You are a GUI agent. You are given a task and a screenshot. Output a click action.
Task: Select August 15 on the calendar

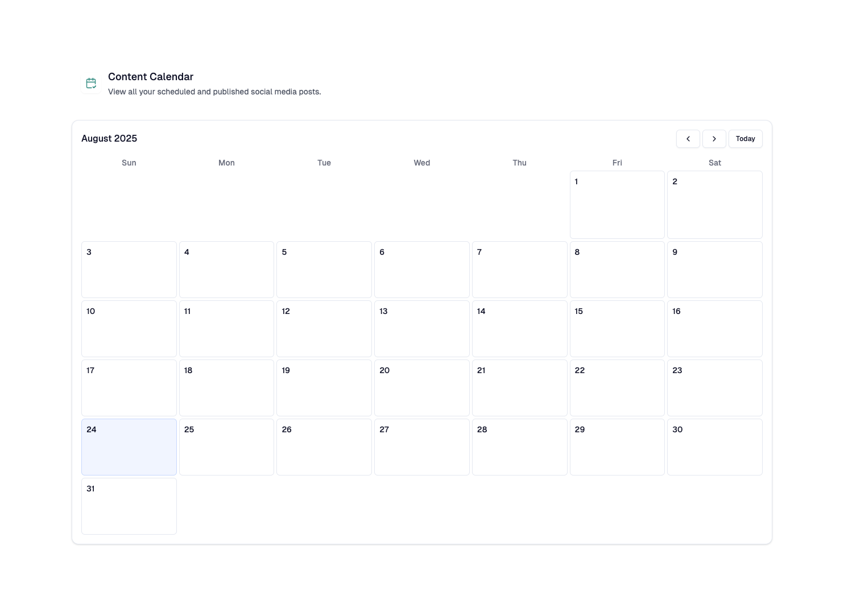617,328
